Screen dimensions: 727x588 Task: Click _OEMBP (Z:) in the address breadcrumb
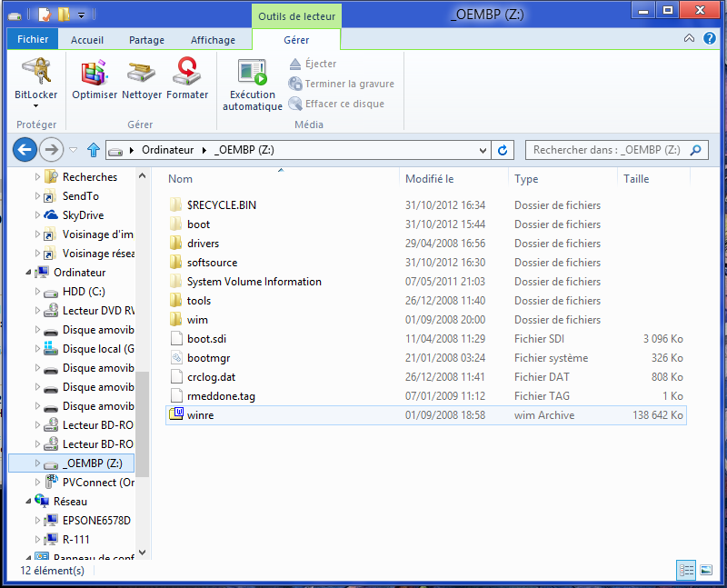click(x=244, y=150)
